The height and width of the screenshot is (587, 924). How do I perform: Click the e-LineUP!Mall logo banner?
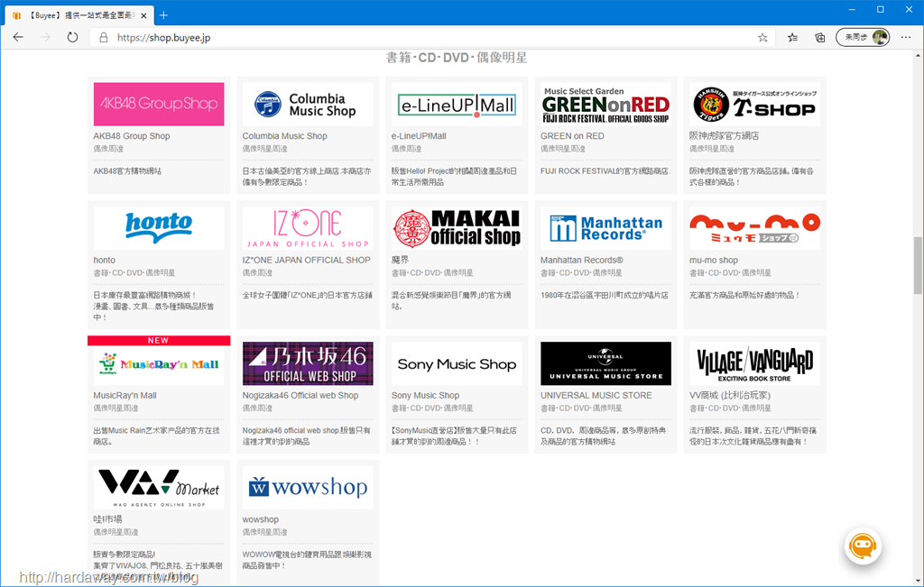pyautogui.click(x=457, y=104)
